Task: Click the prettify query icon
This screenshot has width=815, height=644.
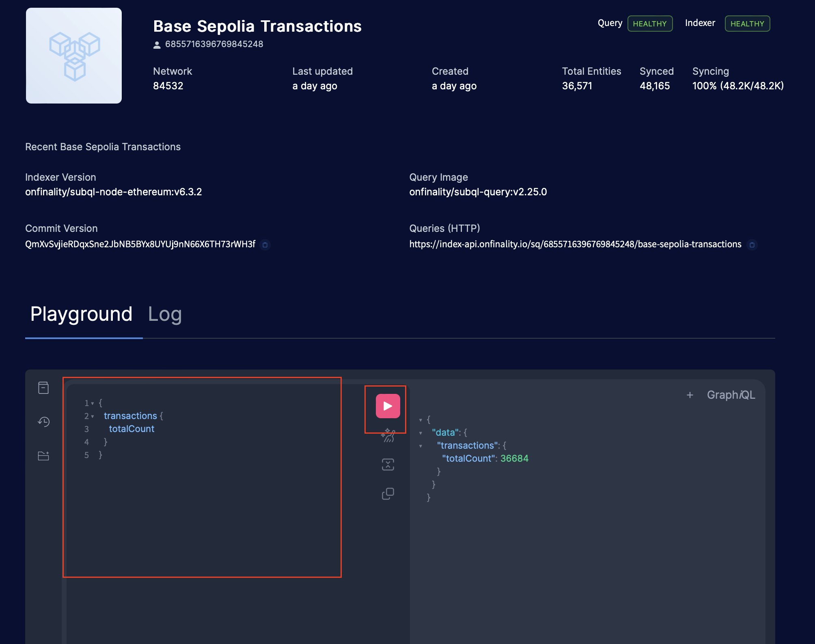Action: [x=388, y=436]
